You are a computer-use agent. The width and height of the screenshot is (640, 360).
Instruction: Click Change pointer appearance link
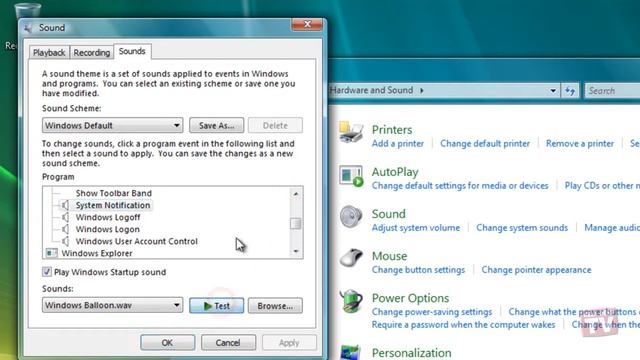coord(536,270)
